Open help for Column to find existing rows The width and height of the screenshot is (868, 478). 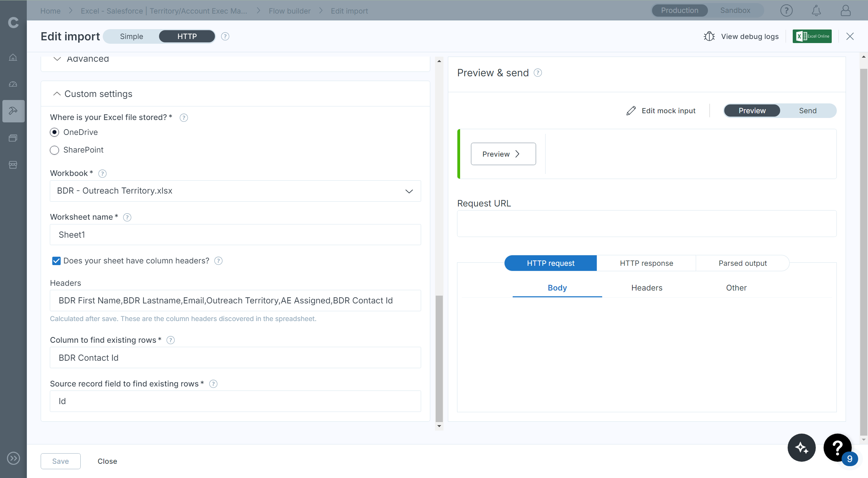pos(171,340)
